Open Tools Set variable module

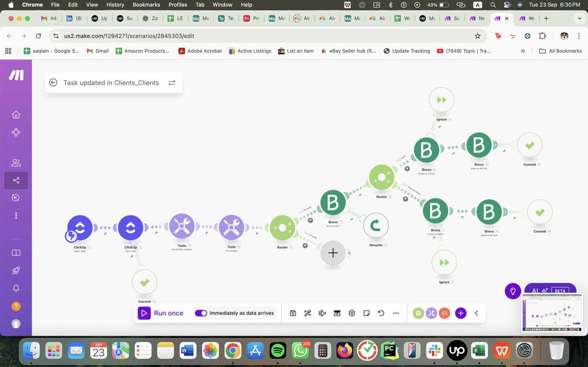point(231,228)
